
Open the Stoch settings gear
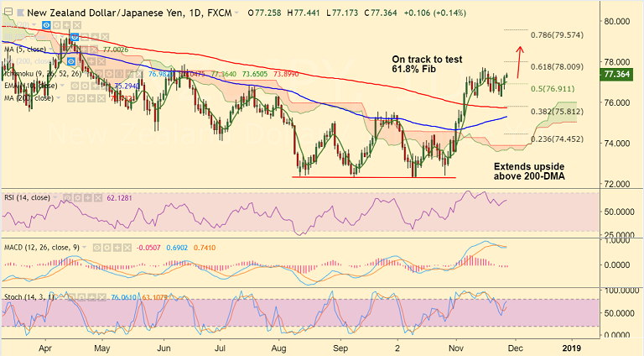[x=81, y=297]
